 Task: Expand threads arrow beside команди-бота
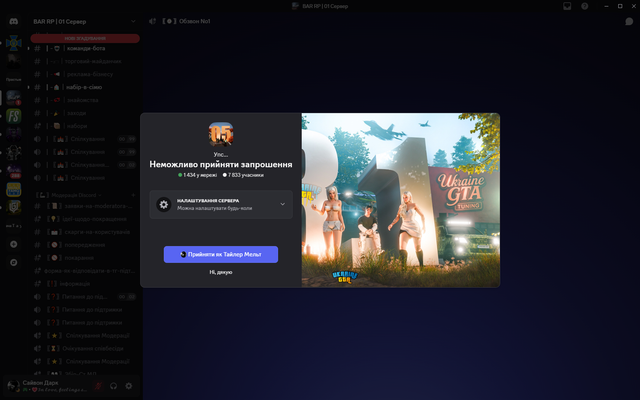coord(29,48)
